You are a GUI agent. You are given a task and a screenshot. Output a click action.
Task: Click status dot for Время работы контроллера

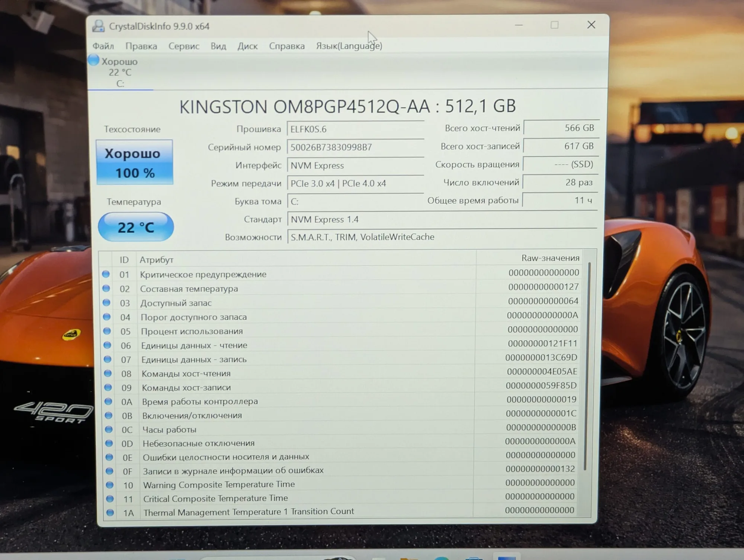tap(108, 402)
